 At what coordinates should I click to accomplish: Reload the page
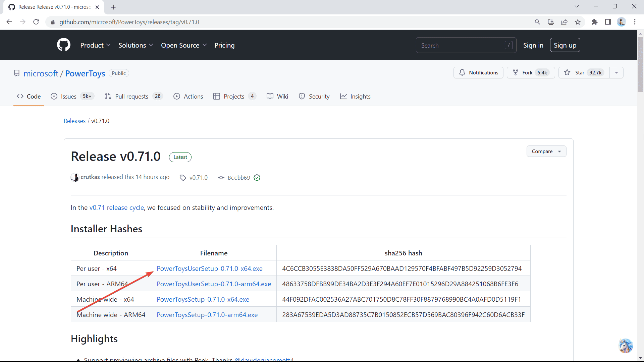coord(36,22)
